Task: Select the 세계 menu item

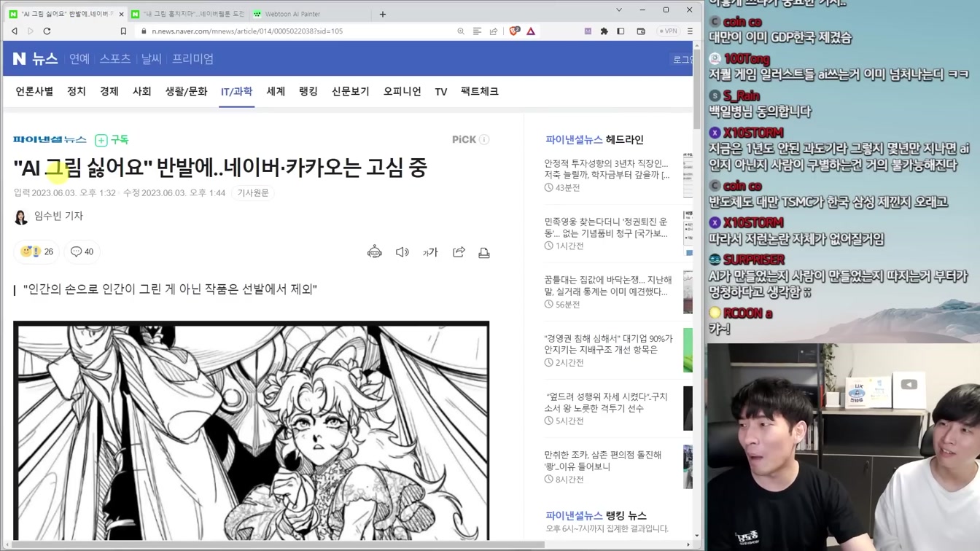Action: click(x=276, y=92)
